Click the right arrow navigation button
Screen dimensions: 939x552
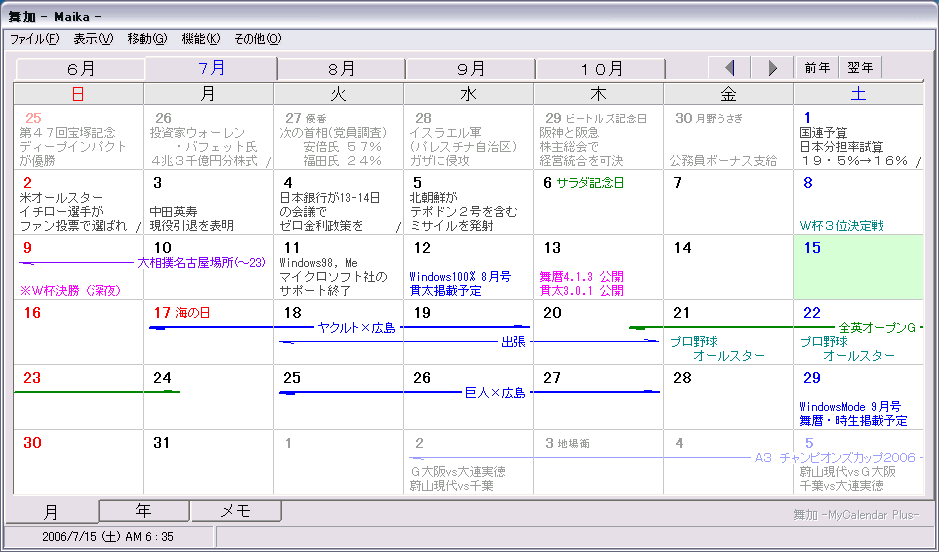click(773, 68)
